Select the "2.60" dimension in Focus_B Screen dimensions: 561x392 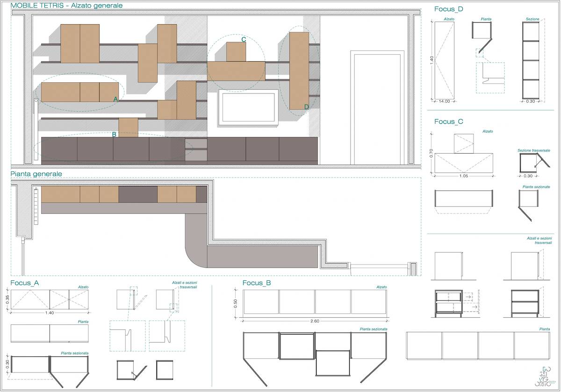pyautogui.click(x=315, y=321)
